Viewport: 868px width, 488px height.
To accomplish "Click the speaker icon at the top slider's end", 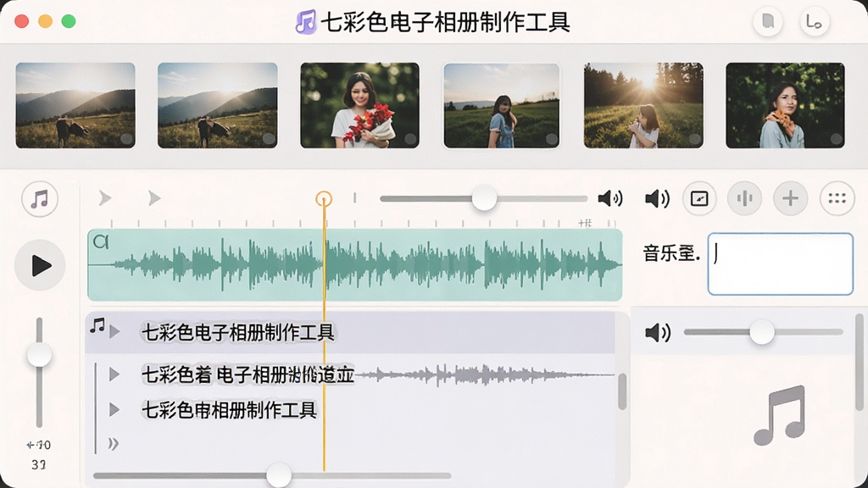I will pyautogui.click(x=610, y=198).
